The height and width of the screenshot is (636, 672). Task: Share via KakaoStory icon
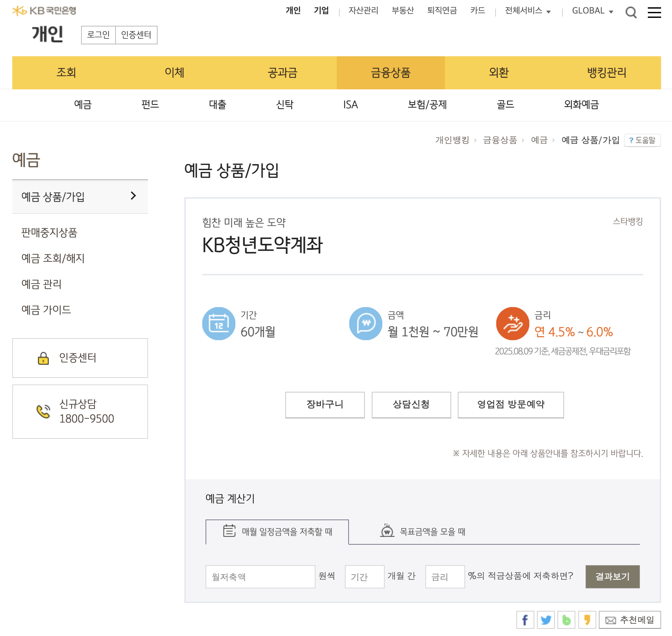click(587, 620)
